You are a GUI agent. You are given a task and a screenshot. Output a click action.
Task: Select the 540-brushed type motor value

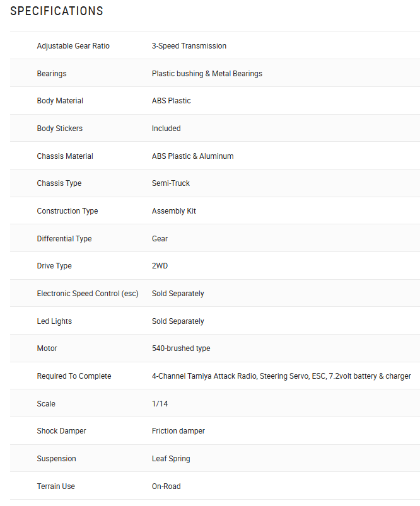[x=181, y=348]
